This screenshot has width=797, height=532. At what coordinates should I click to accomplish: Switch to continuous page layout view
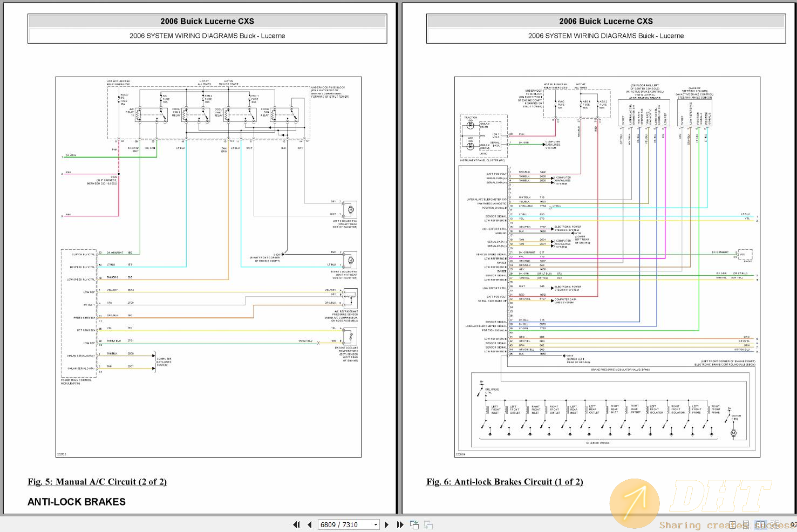pos(746,525)
